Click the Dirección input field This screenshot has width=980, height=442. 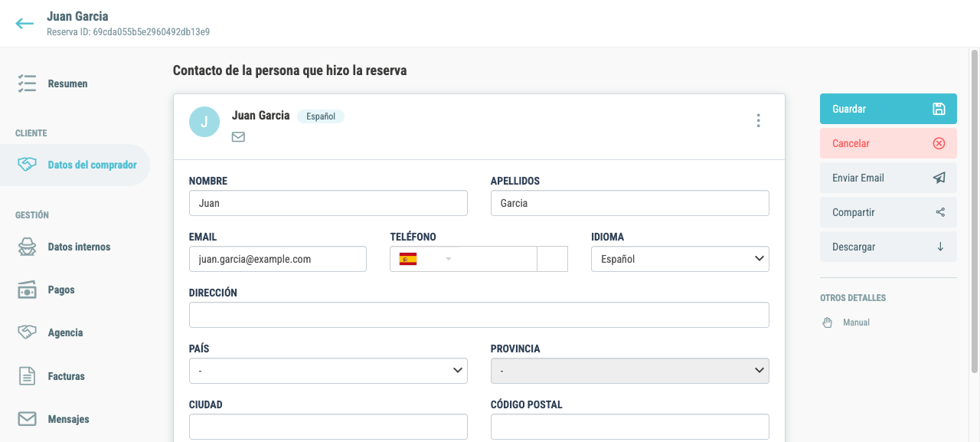pos(479,315)
